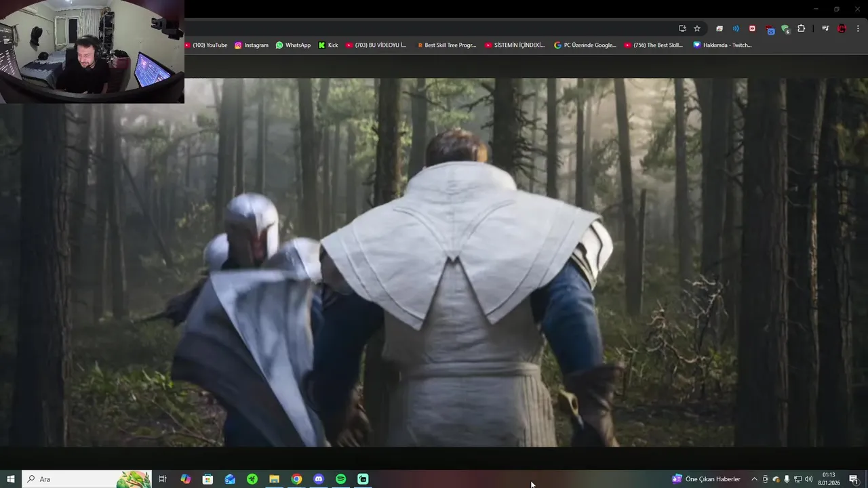Open the clock showing 01:13

pos(829,479)
